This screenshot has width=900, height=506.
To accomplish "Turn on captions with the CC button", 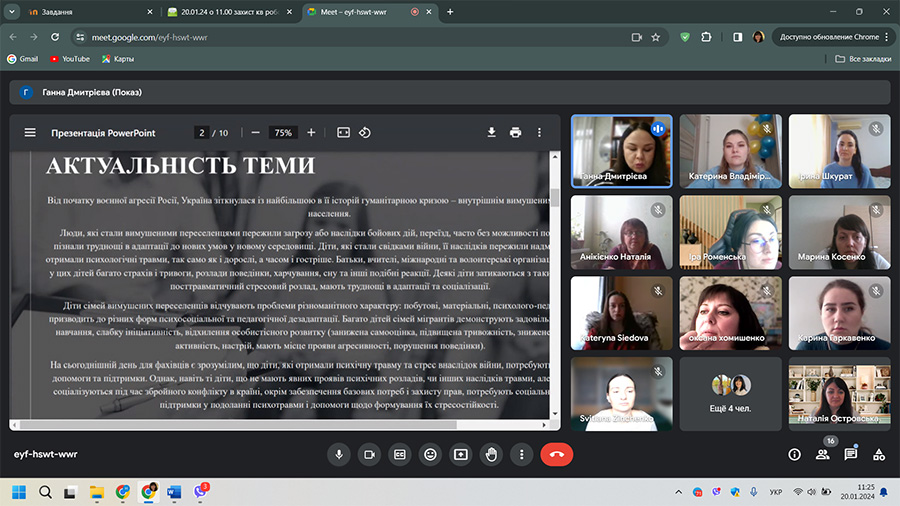I will [399, 454].
